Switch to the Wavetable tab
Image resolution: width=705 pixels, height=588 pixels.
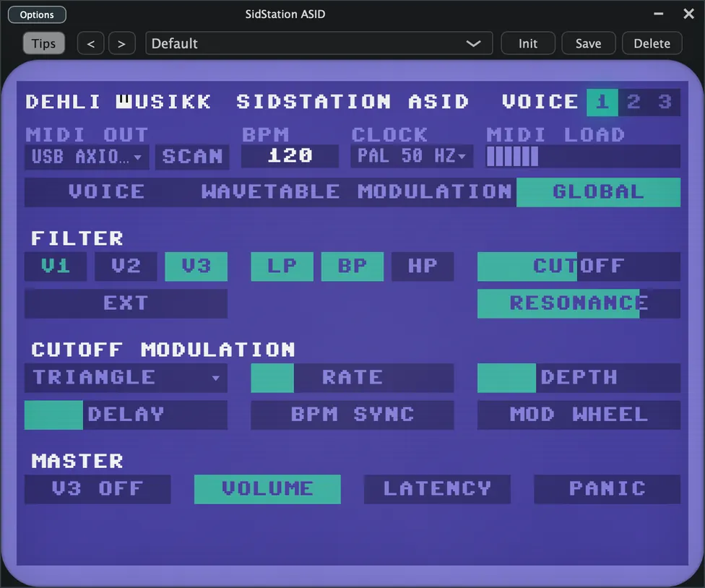point(270,192)
